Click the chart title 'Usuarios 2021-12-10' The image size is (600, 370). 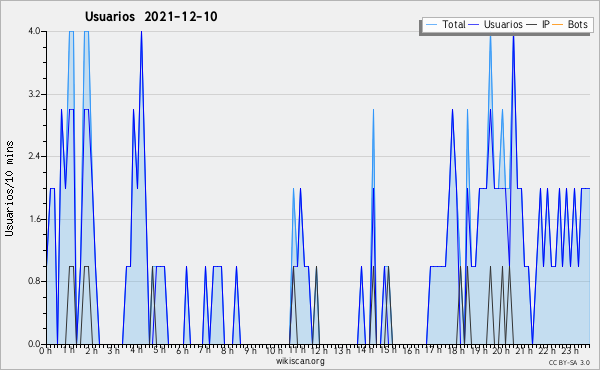[151, 16]
